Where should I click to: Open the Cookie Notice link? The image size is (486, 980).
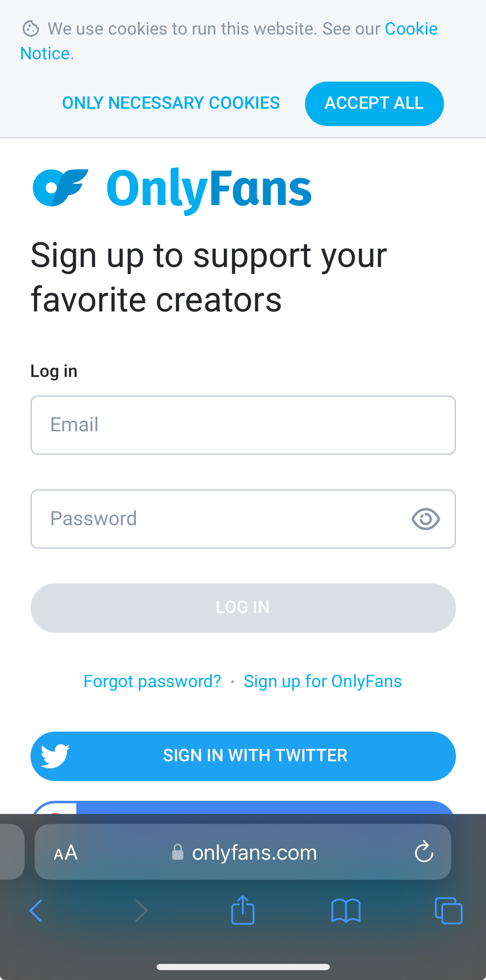[229, 41]
